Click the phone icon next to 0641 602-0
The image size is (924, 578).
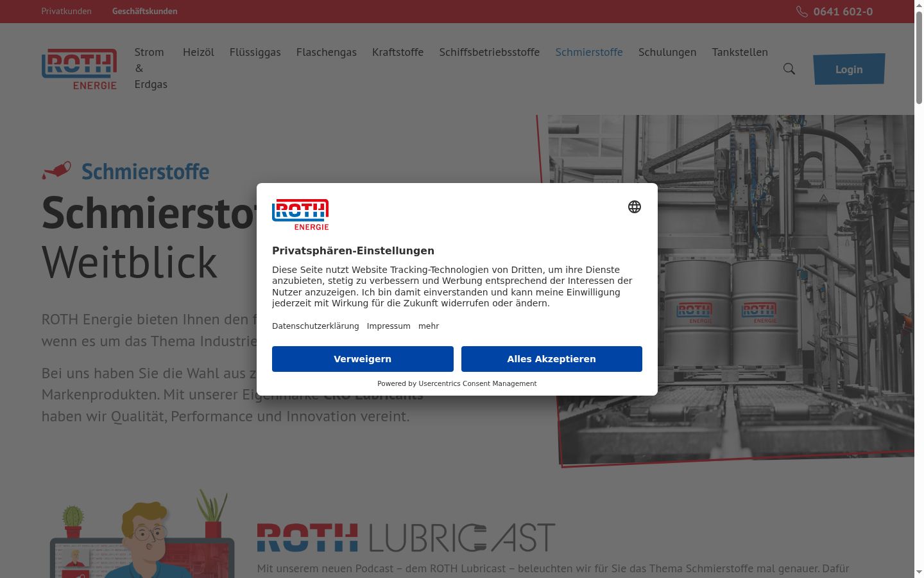(x=802, y=12)
